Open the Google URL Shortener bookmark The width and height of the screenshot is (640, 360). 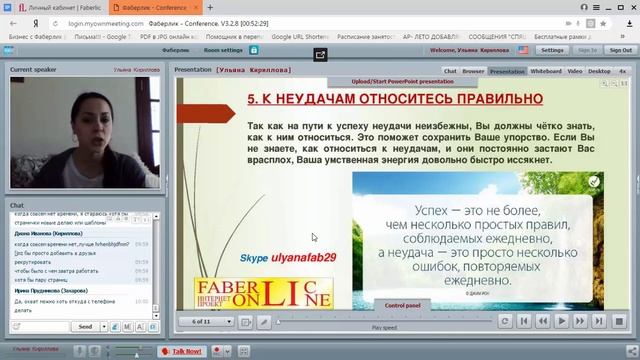point(300,37)
